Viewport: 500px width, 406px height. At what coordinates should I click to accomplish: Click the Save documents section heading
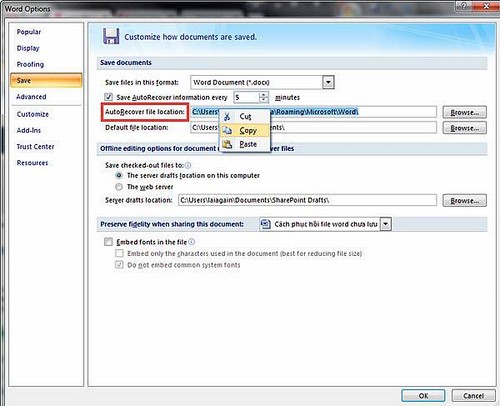click(x=126, y=63)
